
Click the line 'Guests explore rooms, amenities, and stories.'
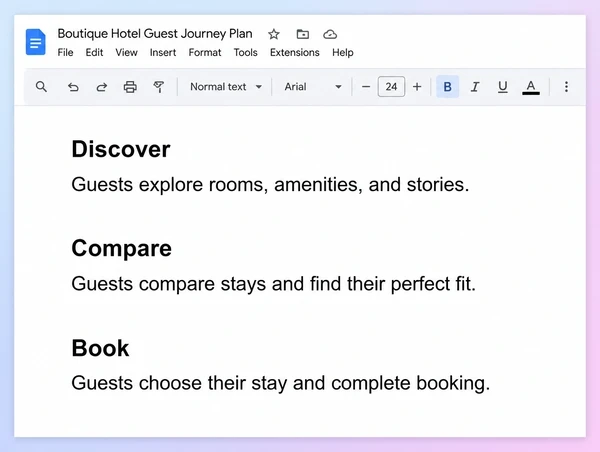tap(270, 185)
